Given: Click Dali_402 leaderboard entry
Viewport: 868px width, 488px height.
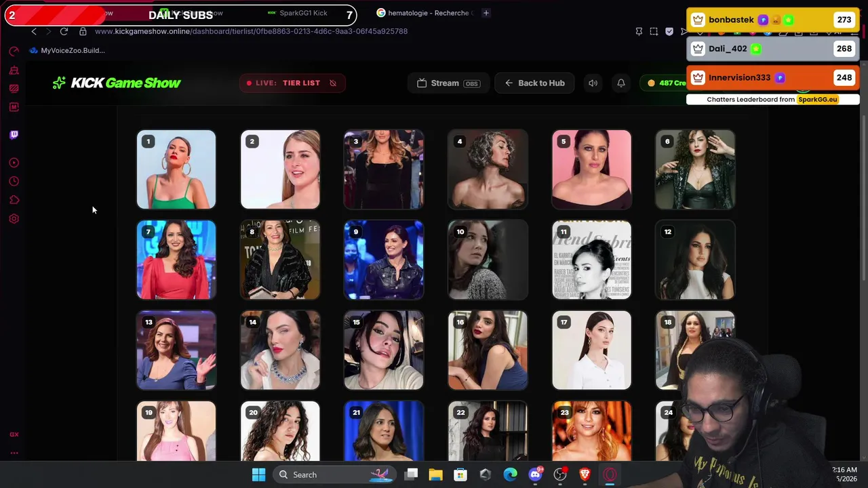Looking at the screenshot, I should (773, 49).
